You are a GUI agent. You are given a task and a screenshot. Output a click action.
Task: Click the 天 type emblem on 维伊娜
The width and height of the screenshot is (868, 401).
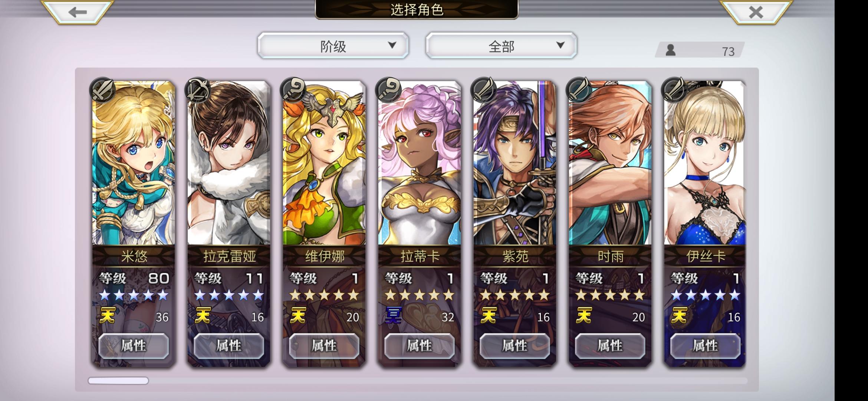point(298,316)
